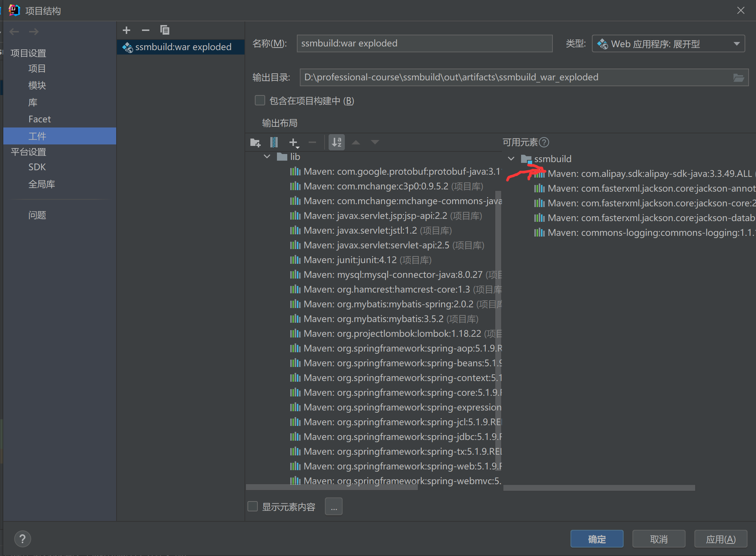Click the horizontal scrollbar under output layout
This screenshot has width=756, height=556.
pyautogui.click(x=332, y=487)
